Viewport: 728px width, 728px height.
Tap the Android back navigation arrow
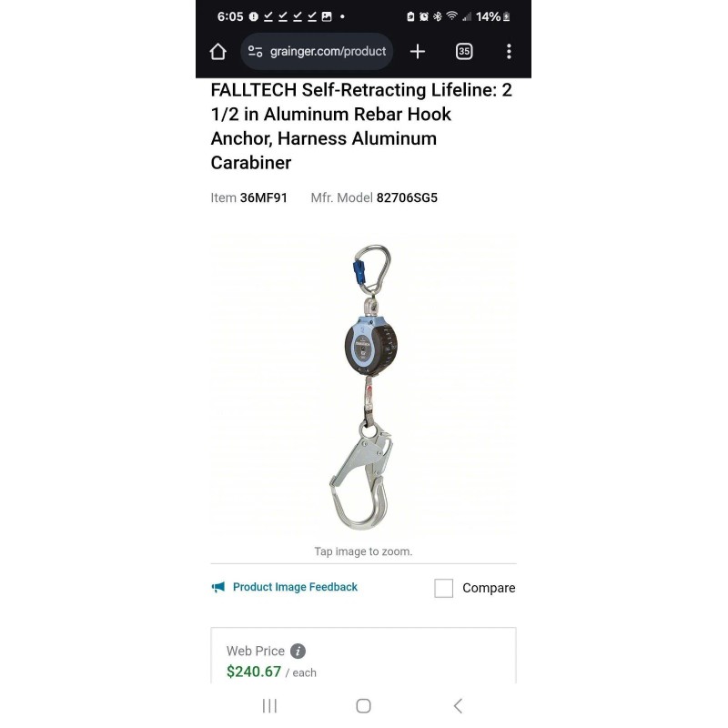point(458,706)
